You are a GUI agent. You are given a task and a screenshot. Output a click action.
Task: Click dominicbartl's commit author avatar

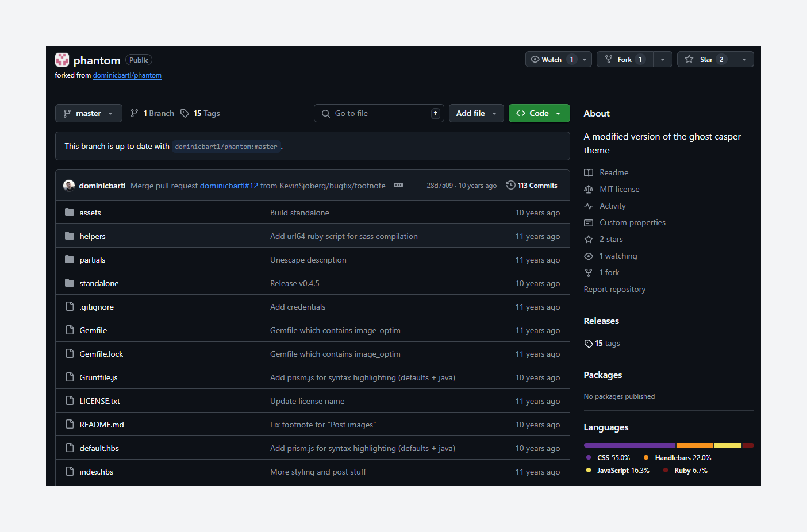coord(69,186)
